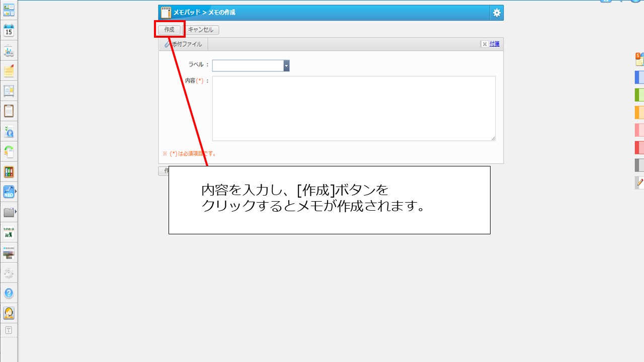644x362 pixels.
Task: Click the メモパッド breadcrumb link
Action: coord(187,13)
